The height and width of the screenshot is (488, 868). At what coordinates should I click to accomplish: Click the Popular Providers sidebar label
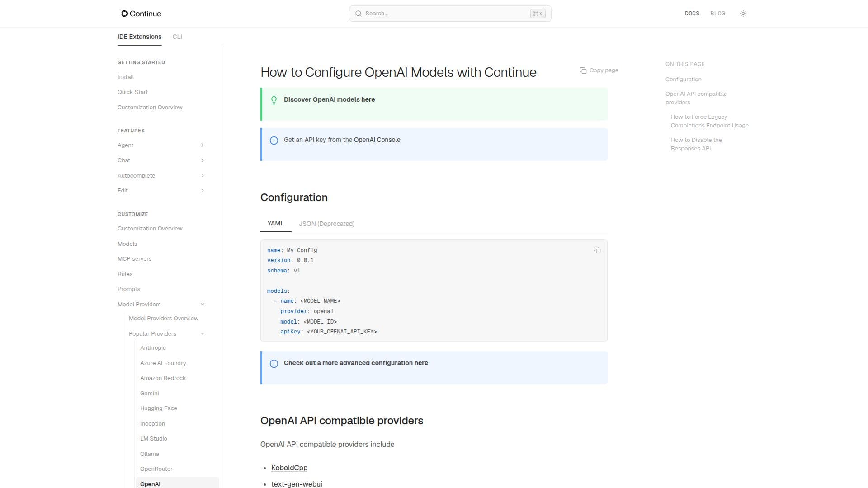pyautogui.click(x=152, y=334)
